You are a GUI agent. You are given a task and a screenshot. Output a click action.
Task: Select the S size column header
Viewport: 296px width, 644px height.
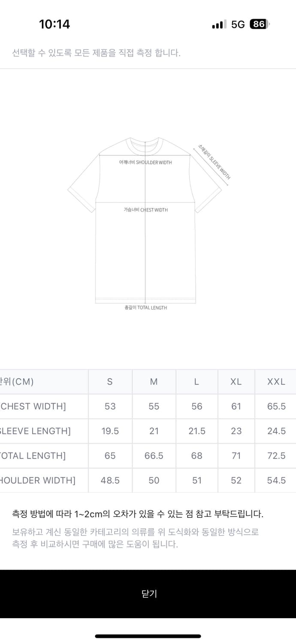pyautogui.click(x=110, y=382)
